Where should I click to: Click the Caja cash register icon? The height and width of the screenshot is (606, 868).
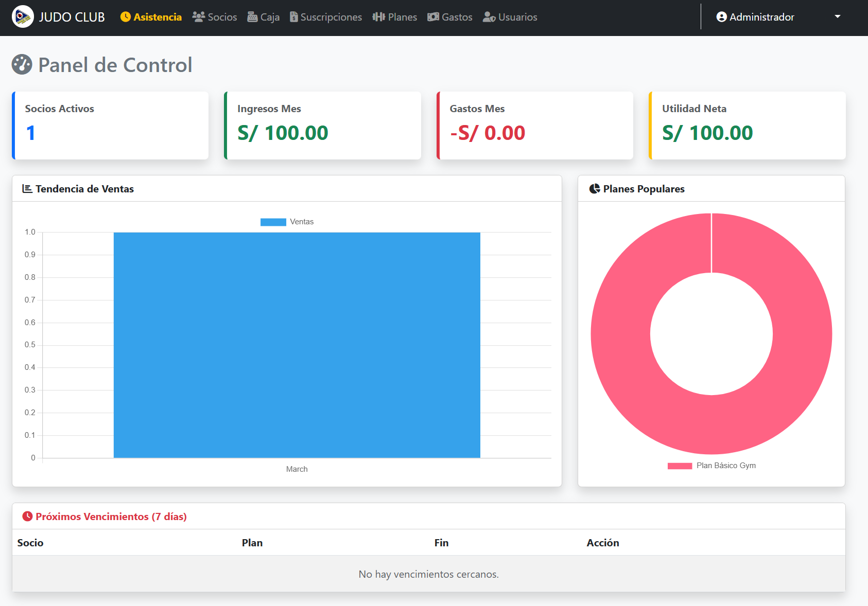pos(252,17)
